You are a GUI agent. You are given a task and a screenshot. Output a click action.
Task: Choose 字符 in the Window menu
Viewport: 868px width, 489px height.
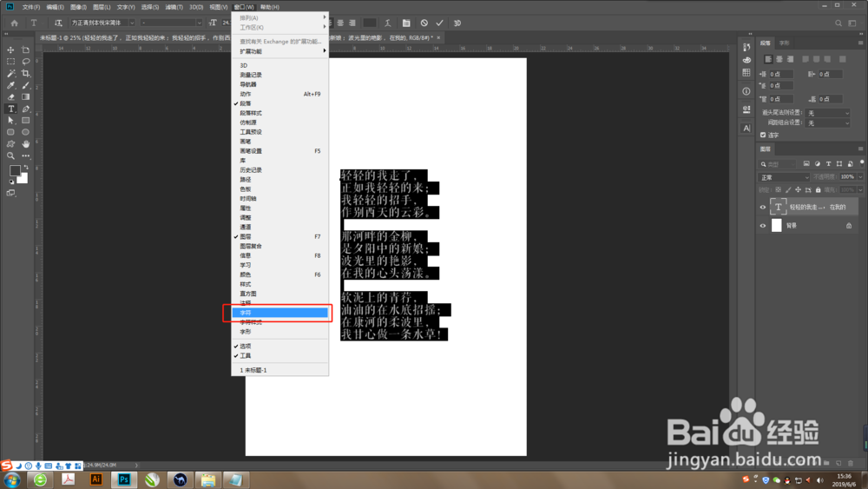[x=279, y=313]
